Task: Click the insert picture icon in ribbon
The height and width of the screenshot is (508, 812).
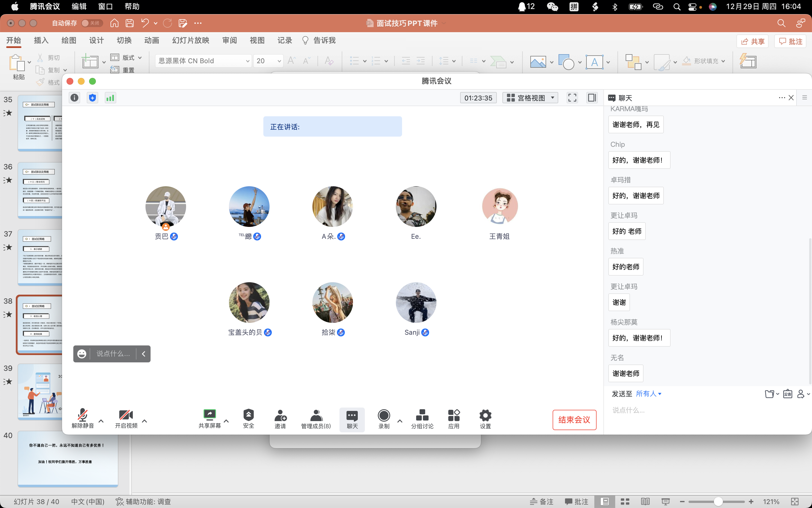Action: click(x=538, y=62)
